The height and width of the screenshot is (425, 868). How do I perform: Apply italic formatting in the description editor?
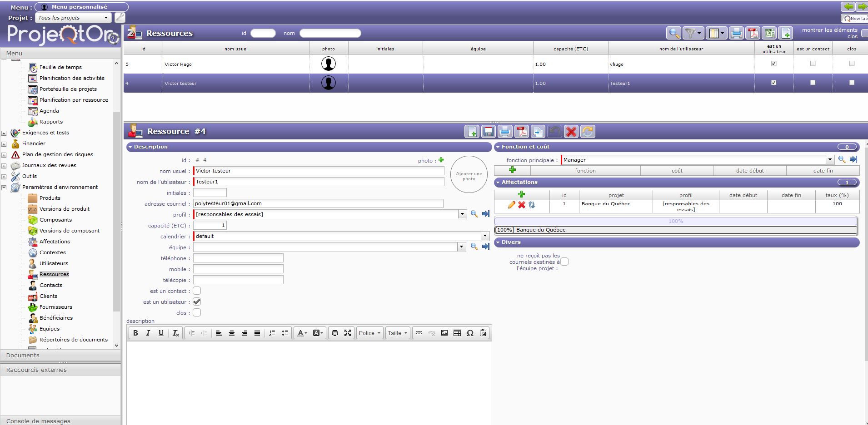click(x=148, y=333)
